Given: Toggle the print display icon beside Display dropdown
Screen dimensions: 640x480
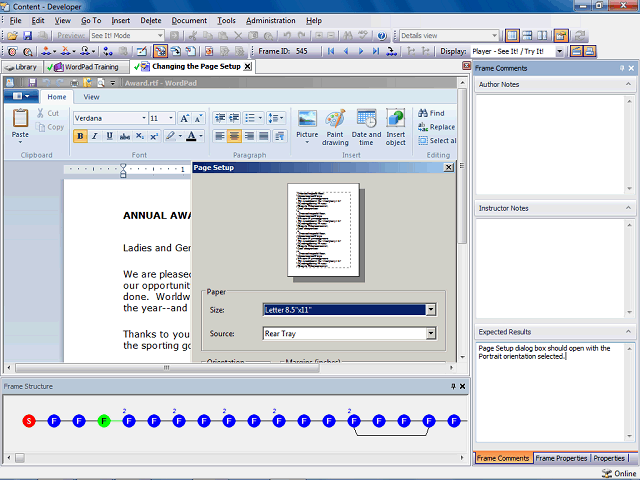Looking at the screenshot, I should (x=589, y=51).
